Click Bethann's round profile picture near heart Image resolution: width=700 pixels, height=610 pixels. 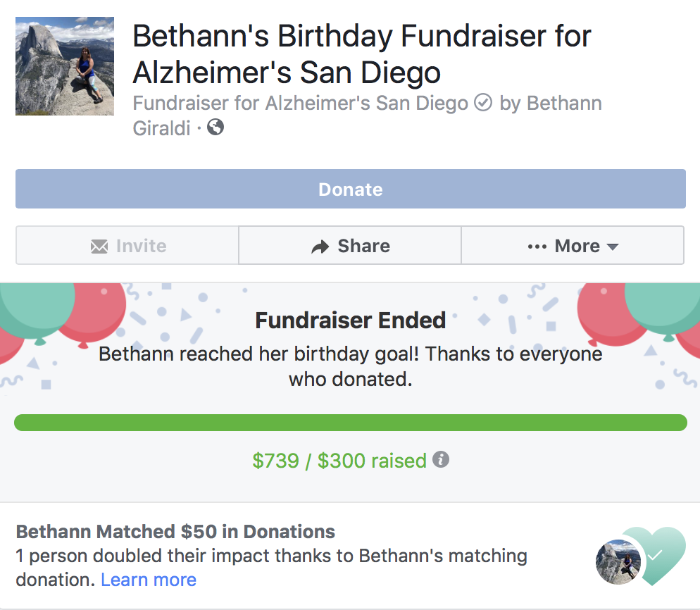[x=619, y=562]
